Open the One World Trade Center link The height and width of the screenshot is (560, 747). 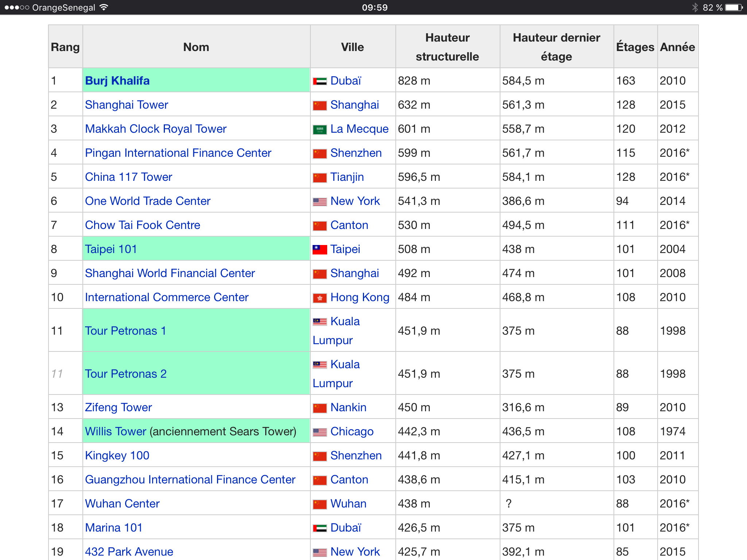[147, 201]
